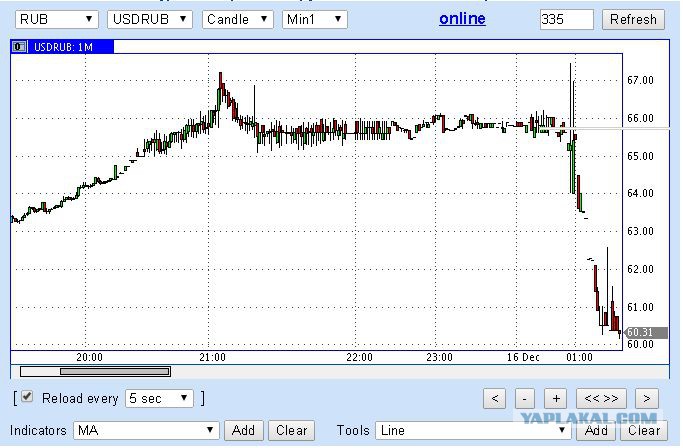Click the 335 bar count input field

[566, 19]
